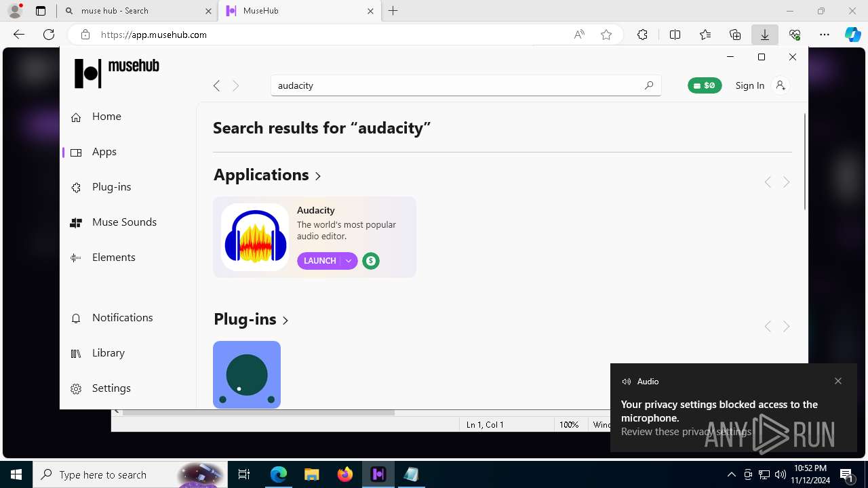Close the muse hub - Search tab
Screen dimensions: 868x488
click(x=208, y=11)
